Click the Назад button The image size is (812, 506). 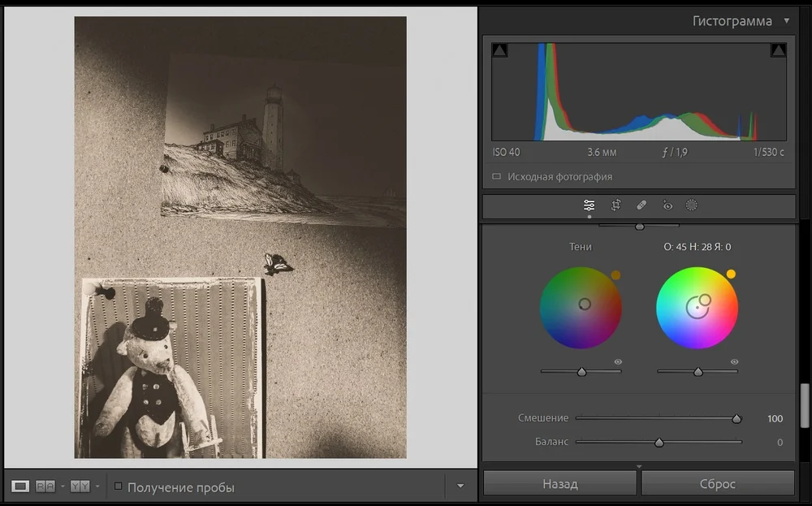click(x=559, y=483)
